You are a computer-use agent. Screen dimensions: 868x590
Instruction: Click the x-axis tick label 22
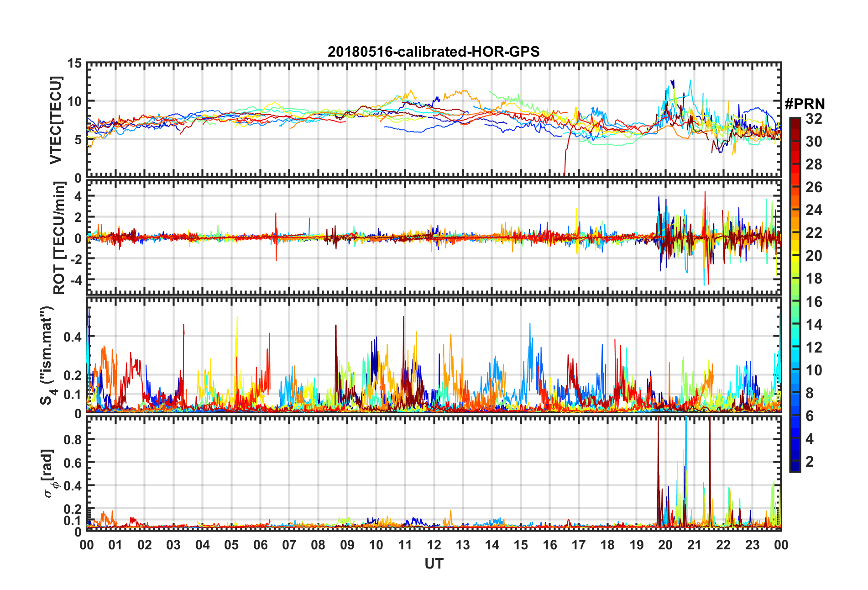[x=723, y=545]
